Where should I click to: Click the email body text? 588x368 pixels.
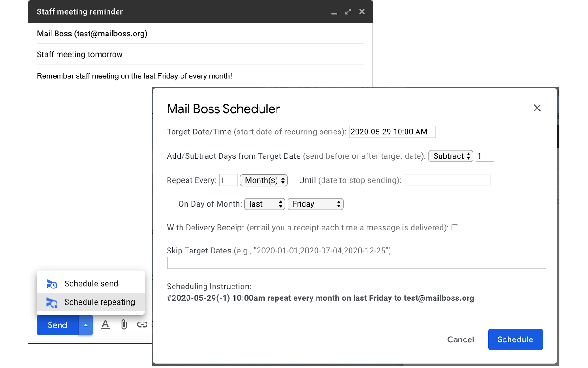click(x=134, y=76)
